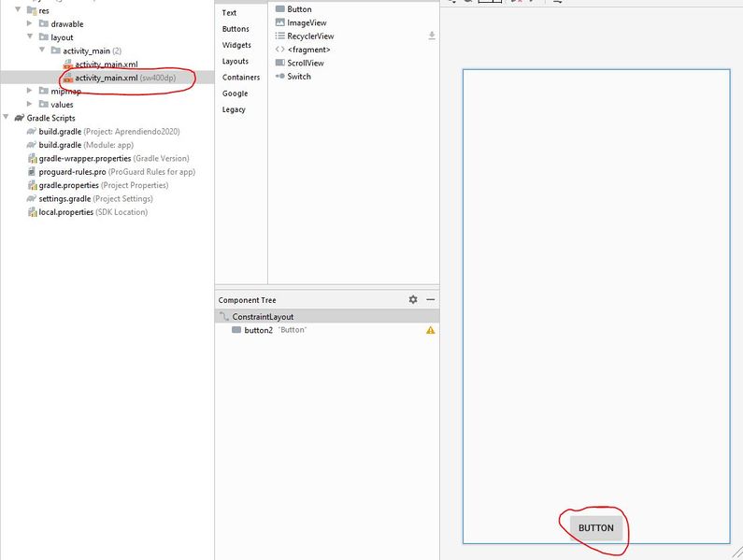
Task: Select button2 in Component Tree
Action: coord(327,330)
